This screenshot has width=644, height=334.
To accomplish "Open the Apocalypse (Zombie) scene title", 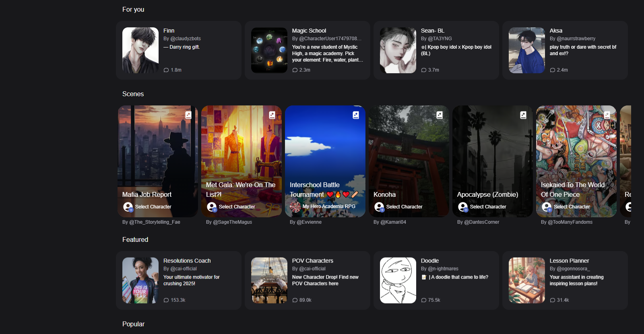I will (x=488, y=194).
